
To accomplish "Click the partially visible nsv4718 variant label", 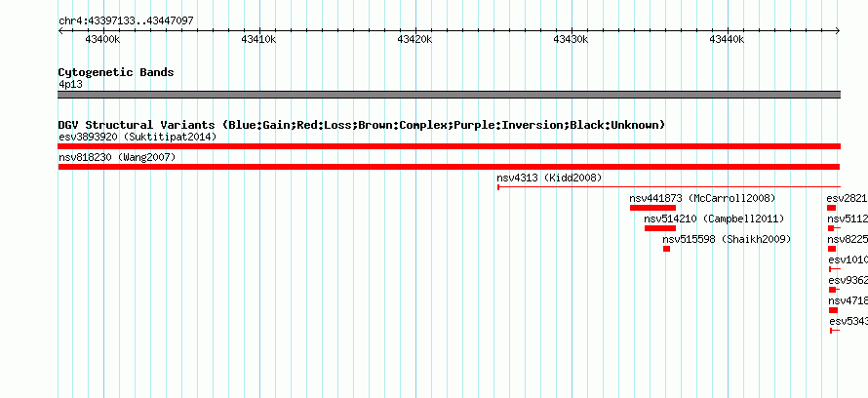I will 848,301.
